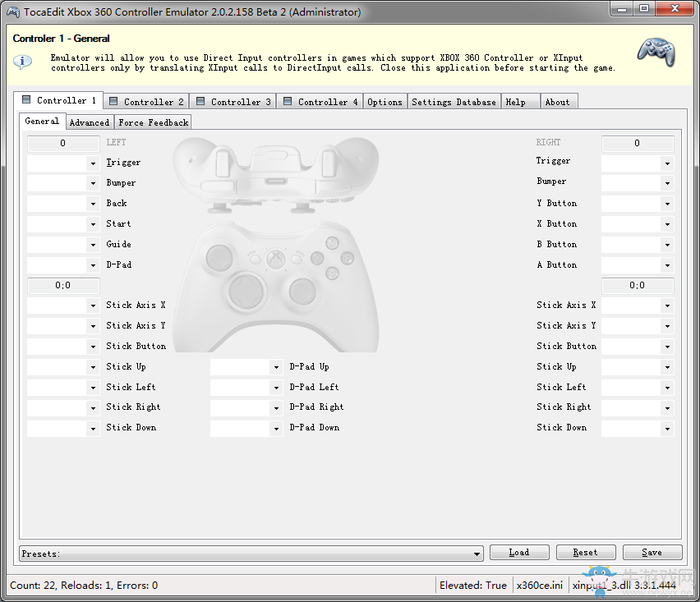700x602 pixels.
Task: Switch to Controller 2 tab
Action: [146, 102]
